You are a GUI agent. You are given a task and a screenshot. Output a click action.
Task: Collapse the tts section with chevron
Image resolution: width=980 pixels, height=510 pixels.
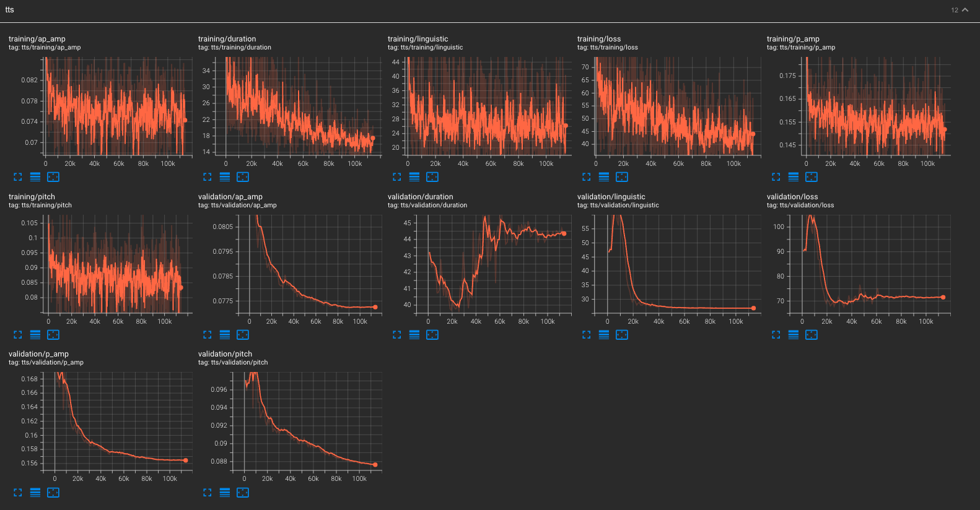click(x=965, y=10)
